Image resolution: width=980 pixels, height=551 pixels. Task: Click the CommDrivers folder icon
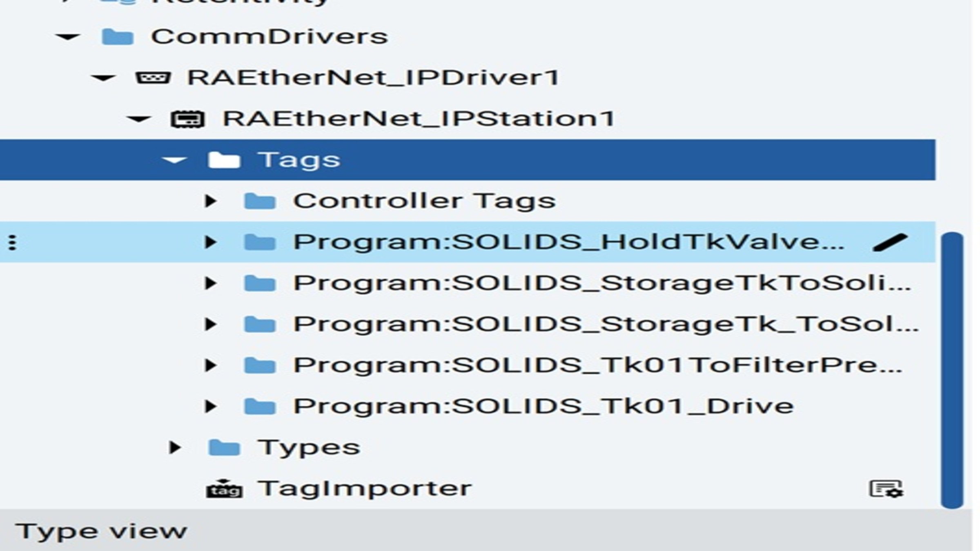(117, 37)
